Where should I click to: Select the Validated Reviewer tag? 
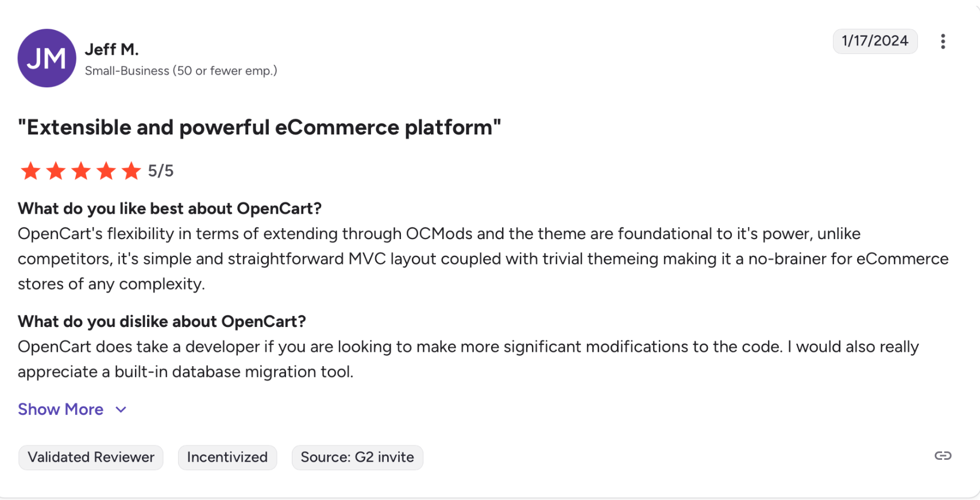(91, 457)
